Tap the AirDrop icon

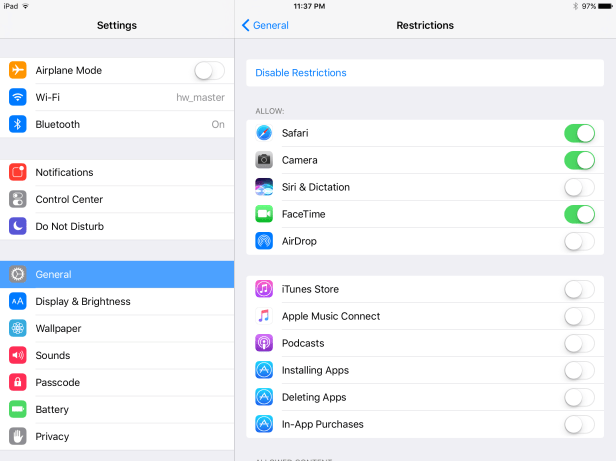(264, 241)
